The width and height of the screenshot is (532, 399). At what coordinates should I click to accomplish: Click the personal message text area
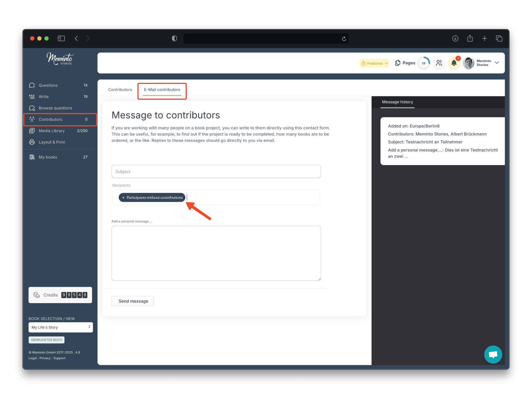216,253
